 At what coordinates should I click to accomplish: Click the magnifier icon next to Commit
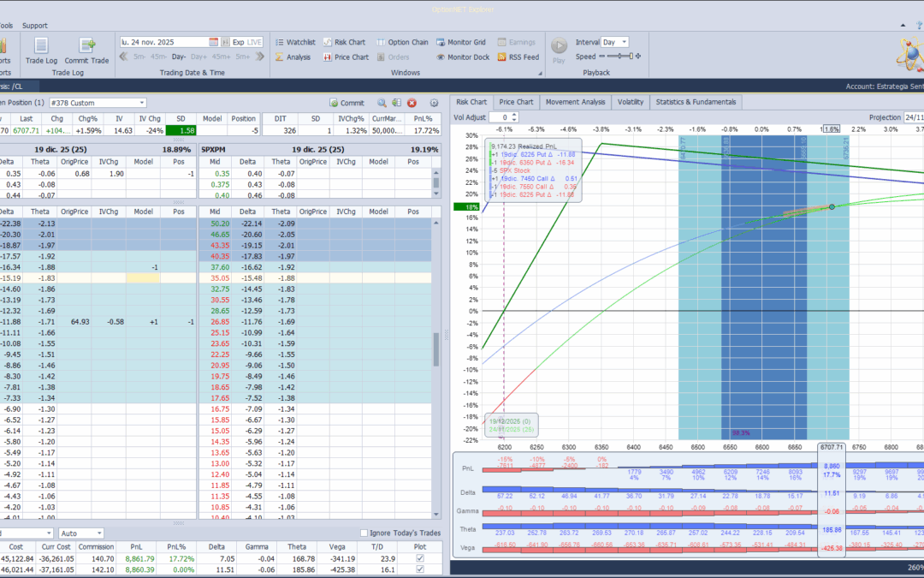point(382,103)
